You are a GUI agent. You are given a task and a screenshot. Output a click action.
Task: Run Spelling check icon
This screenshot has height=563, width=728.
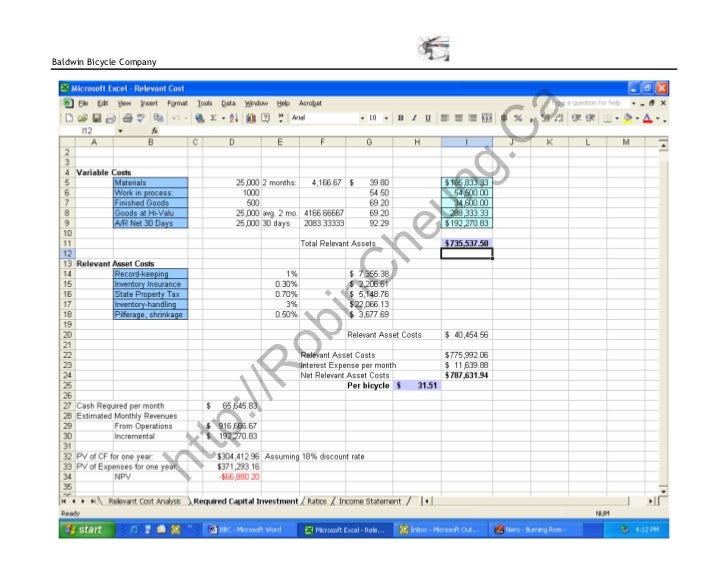tap(141, 118)
